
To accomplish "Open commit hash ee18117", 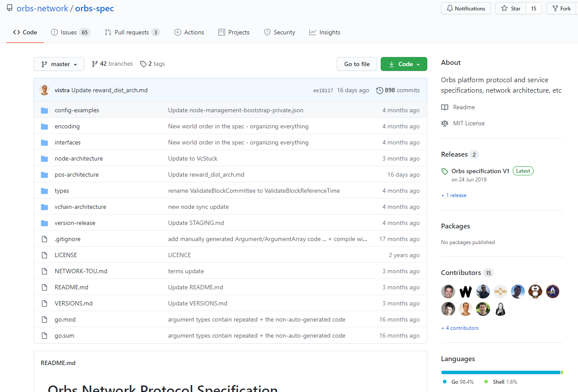I will click(323, 90).
